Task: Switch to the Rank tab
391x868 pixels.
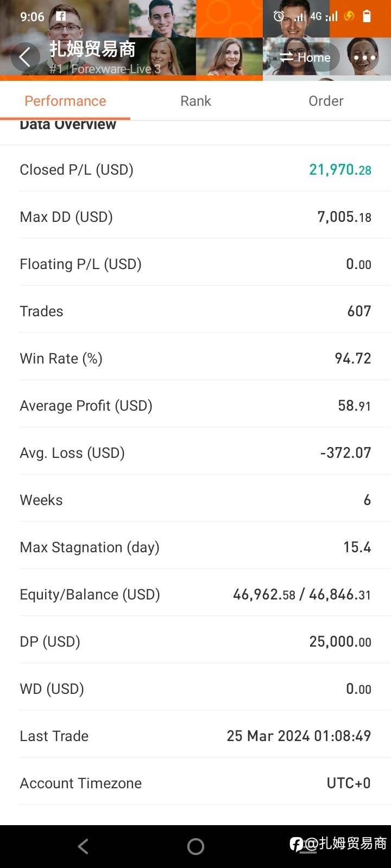Action: (195, 101)
